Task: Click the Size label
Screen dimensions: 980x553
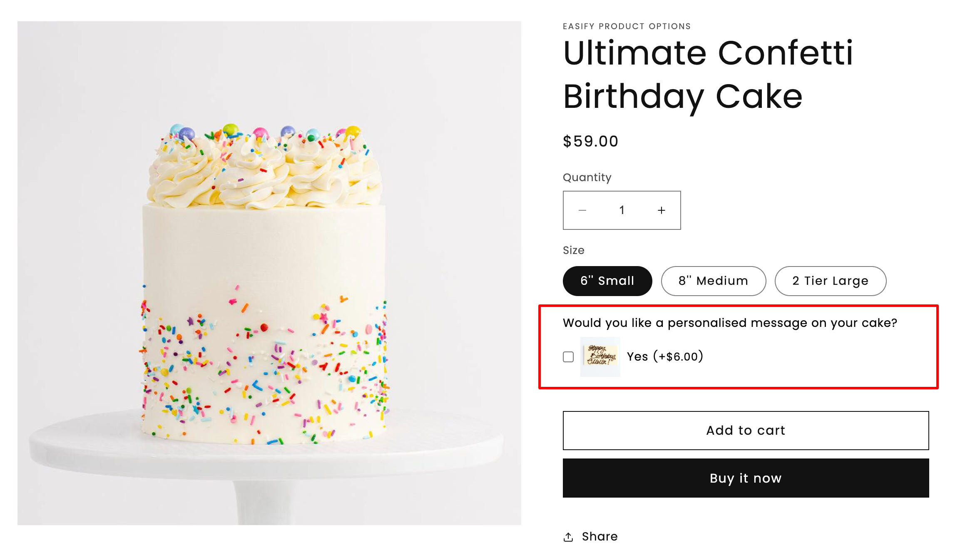Action: coord(573,250)
